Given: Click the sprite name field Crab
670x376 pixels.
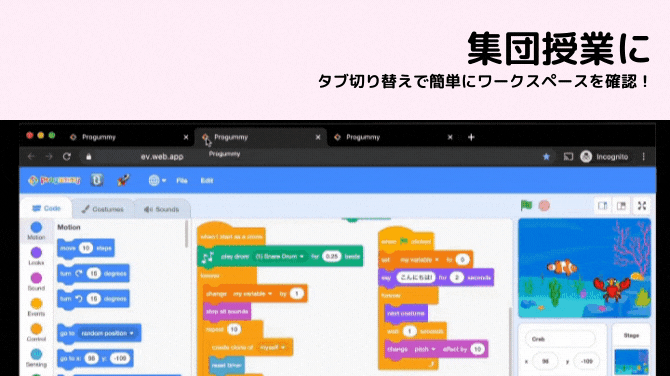Looking at the screenshot, I should pyautogui.click(x=560, y=339).
